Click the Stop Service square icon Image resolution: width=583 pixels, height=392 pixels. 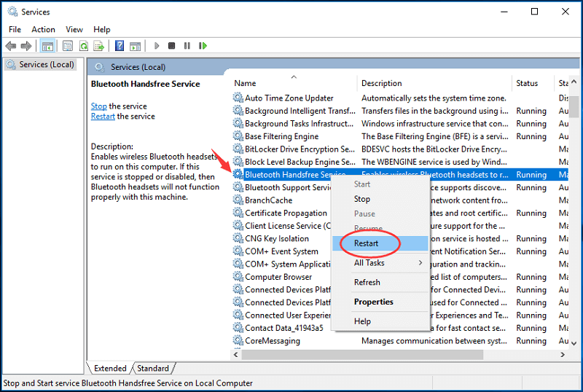coord(171,46)
